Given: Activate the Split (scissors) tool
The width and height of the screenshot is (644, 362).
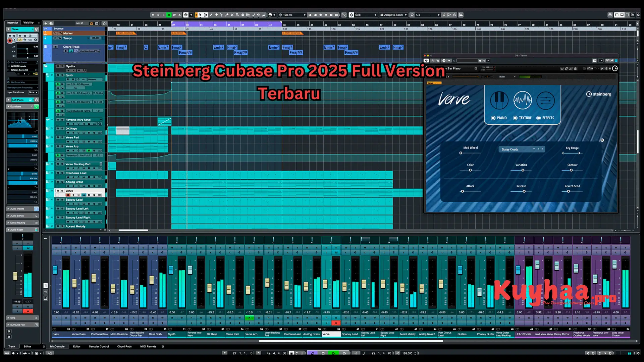Looking at the screenshot, I should [x=222, y=15].
